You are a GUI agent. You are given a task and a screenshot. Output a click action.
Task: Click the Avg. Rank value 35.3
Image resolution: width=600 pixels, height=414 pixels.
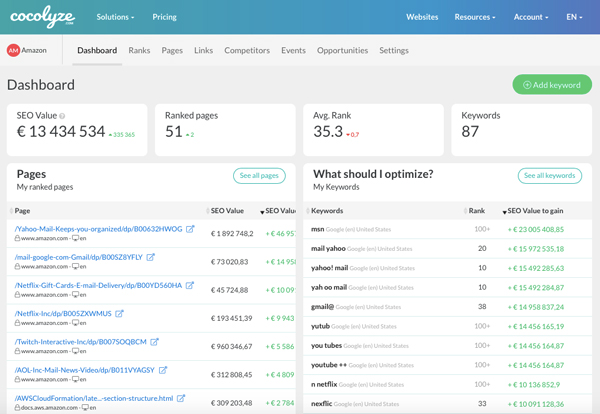pyautogui.click(x=328, y=132)
